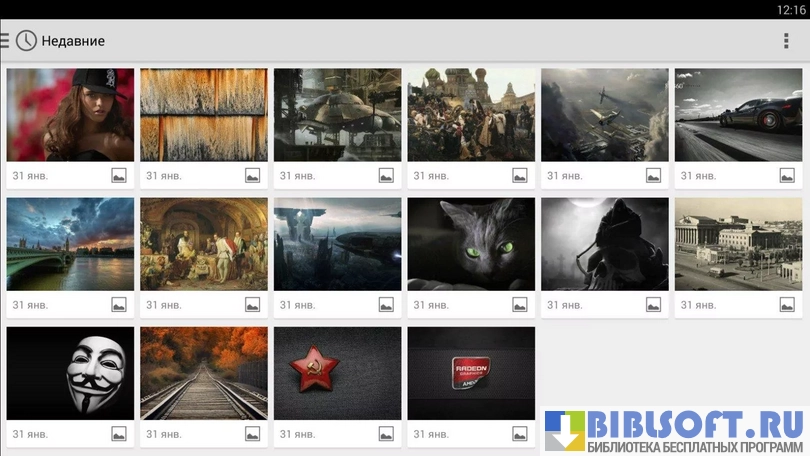The height and width of the screenshot is (456, 810).
Task: Click the Недавние title label
Action: tap(73, 41)
